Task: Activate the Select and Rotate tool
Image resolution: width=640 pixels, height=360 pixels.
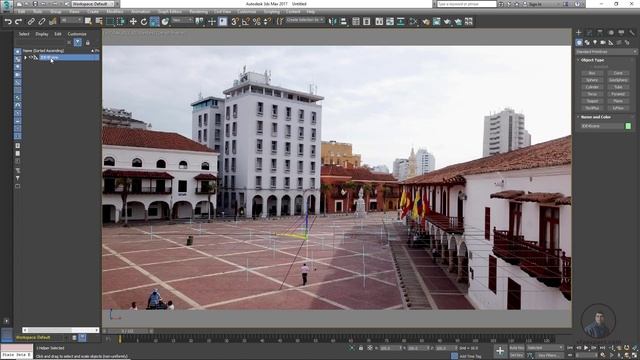Action: coord(144,22)
